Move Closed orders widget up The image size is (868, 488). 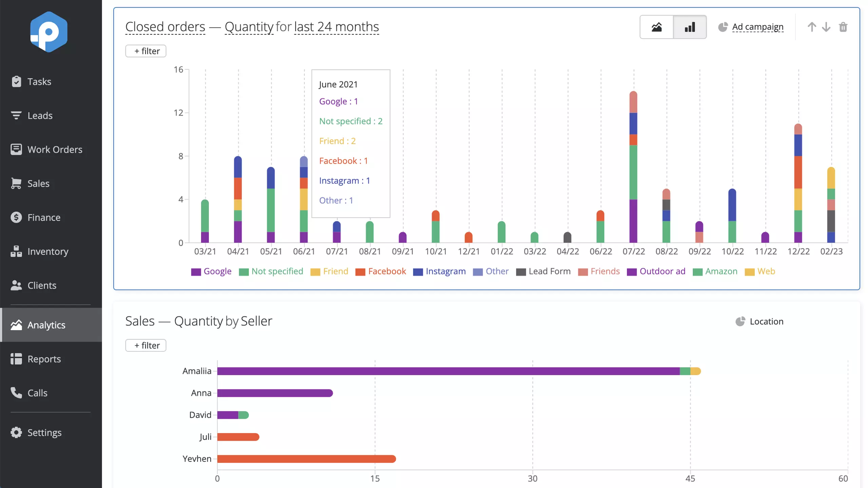(x=812, y=27)
